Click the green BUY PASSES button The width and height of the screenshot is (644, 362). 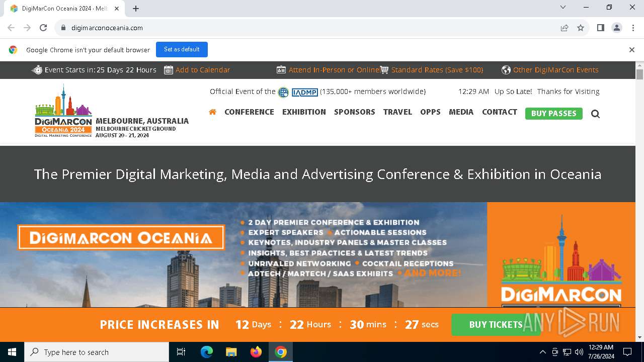click(553, 114)
